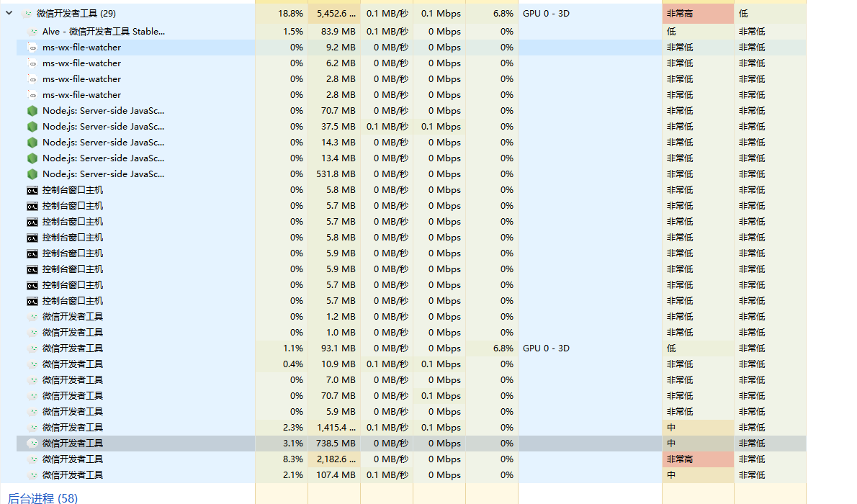Screen dimensions: 857x504
Task: Click the Node.js icon in the 70.7 MB row
Action: coord(33,111)
